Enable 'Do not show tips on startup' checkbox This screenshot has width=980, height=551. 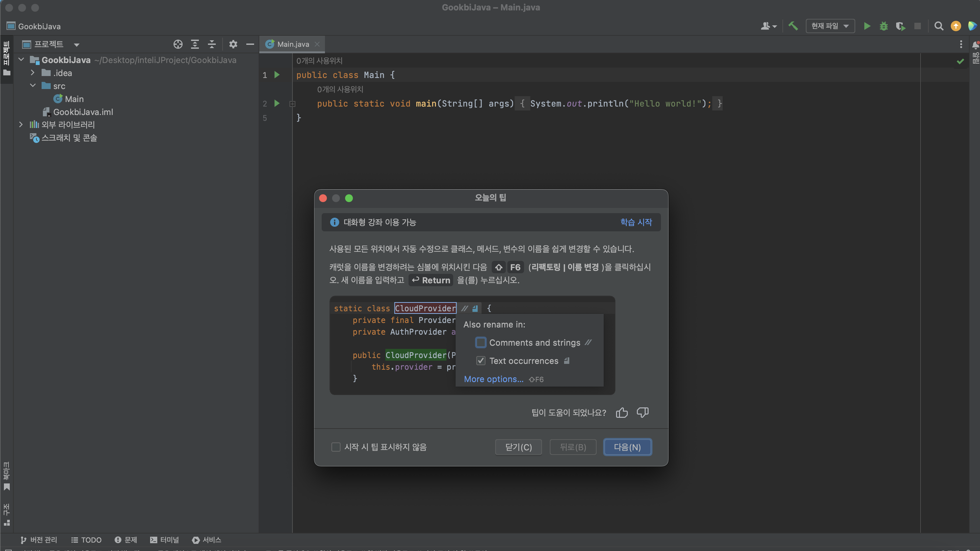pyautogui.click(x=336, y=447)
